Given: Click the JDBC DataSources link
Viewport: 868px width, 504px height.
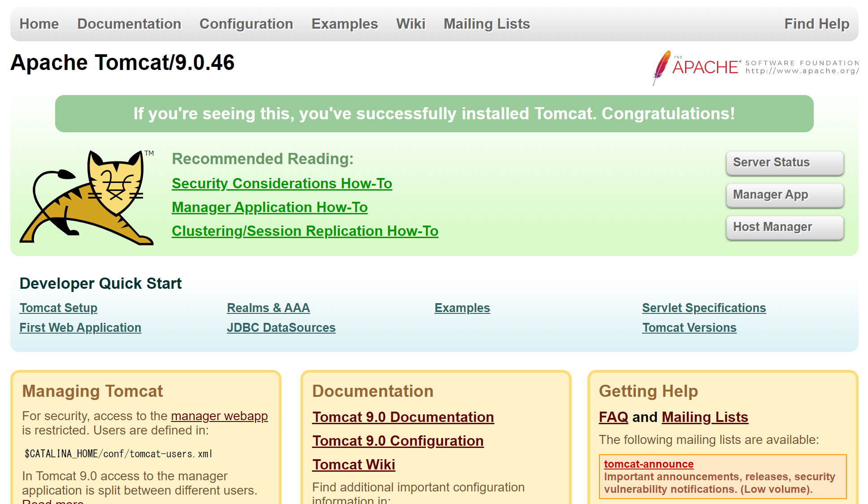Looking at the screenshot, I should coord(281,328).
